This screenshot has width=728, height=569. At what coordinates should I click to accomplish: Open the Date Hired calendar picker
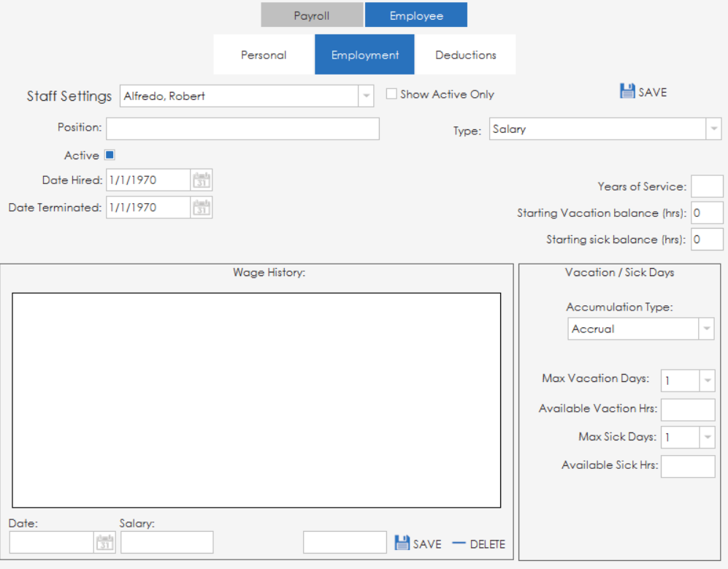click(202, 180)
